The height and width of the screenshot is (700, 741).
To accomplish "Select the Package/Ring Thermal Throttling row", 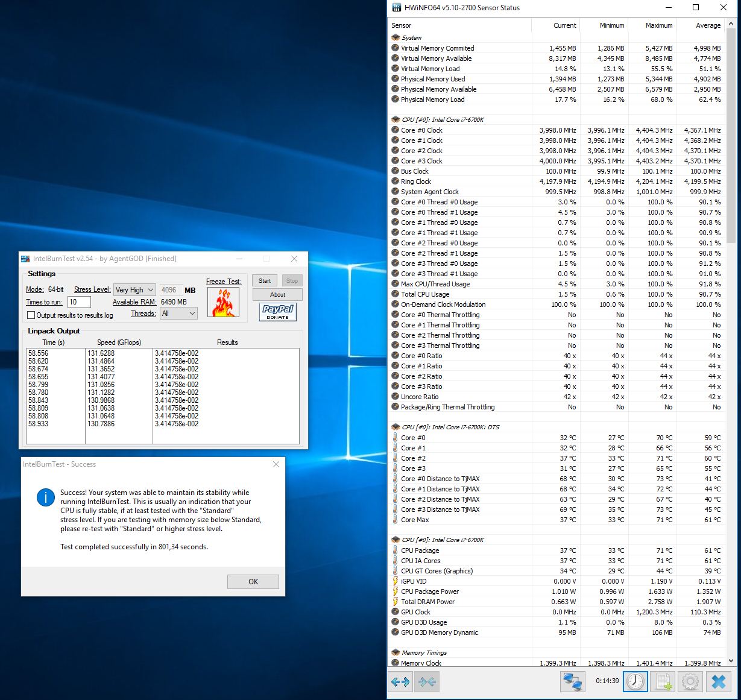I will tap(556, 407).
